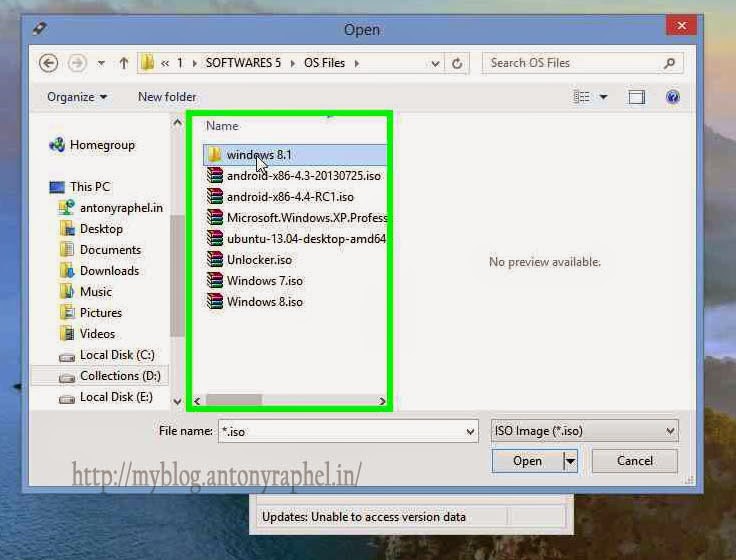Click the Open button
Image resolution: width=736 pixels, height=560 pixels.
coord(527,461)
